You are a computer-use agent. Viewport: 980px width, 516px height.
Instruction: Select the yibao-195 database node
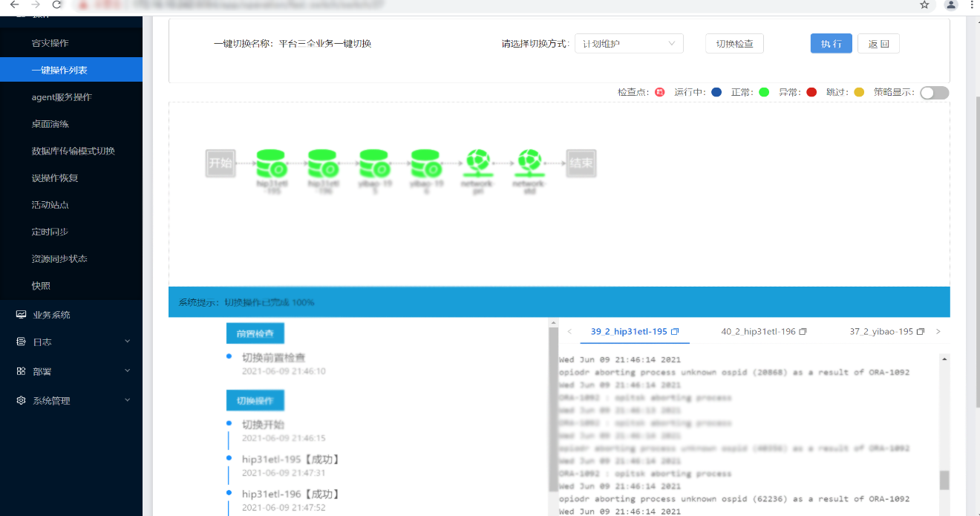(374, 163)
